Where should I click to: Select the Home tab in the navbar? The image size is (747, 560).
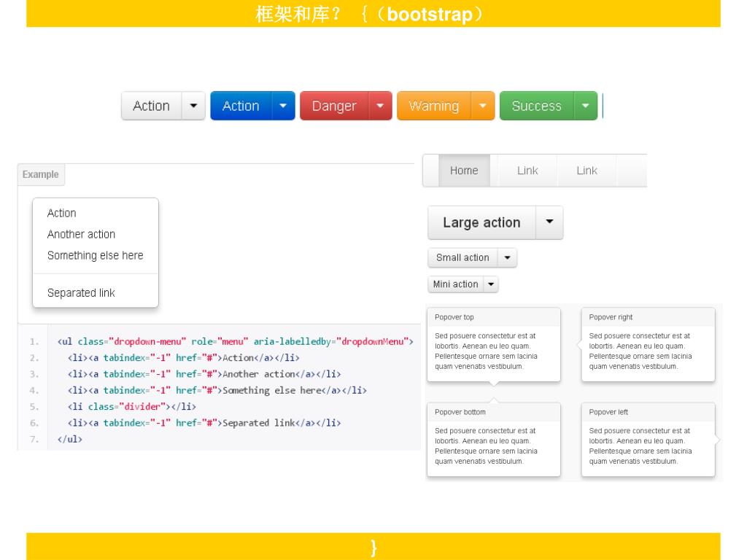click(464, 171)
